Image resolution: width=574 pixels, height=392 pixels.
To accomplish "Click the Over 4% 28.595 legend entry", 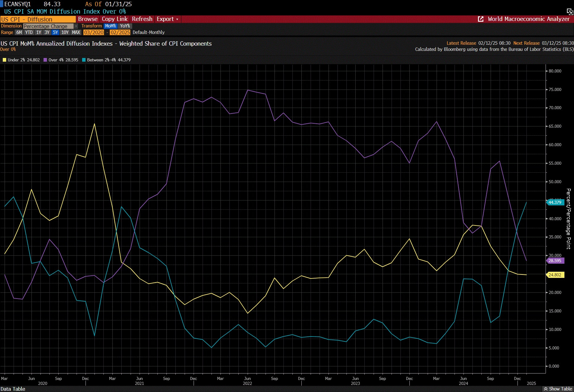I will pyautogui.click(x=61, y=60).
